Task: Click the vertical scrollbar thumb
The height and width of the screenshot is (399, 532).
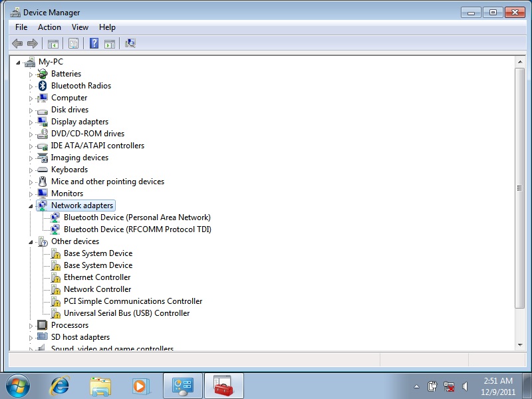Action: coord(520,188)
